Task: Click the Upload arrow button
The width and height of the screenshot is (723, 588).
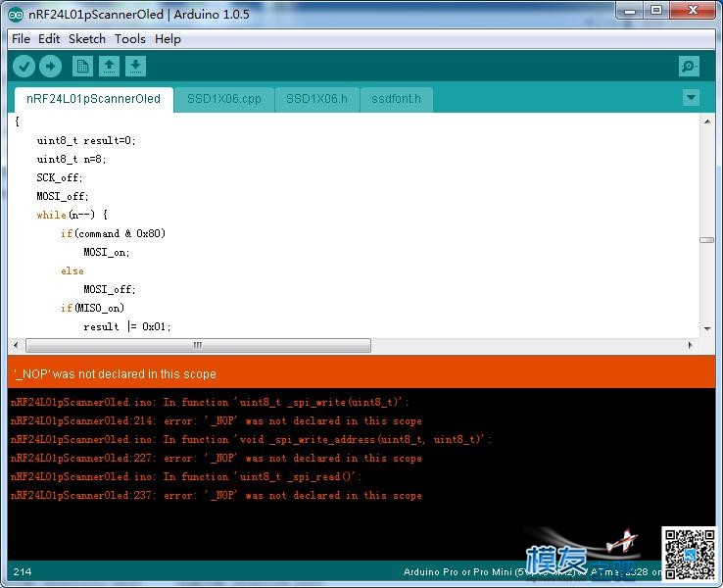Action: [x=50, y=67]
